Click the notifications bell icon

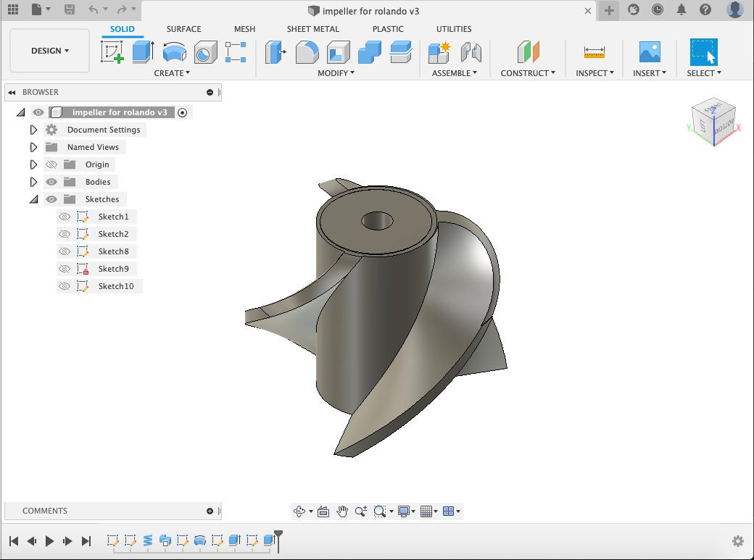(x=681, y=9)
